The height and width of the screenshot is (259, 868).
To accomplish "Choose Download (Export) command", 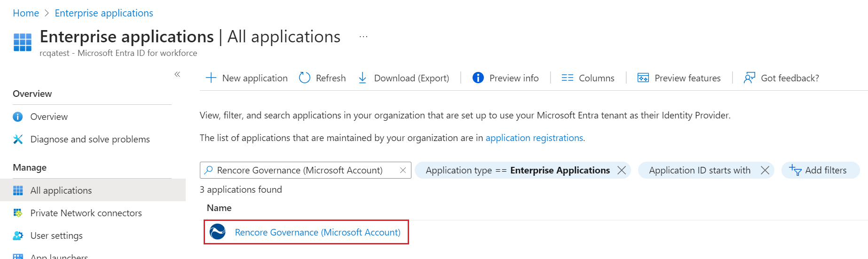I will [x=411, y=78].
